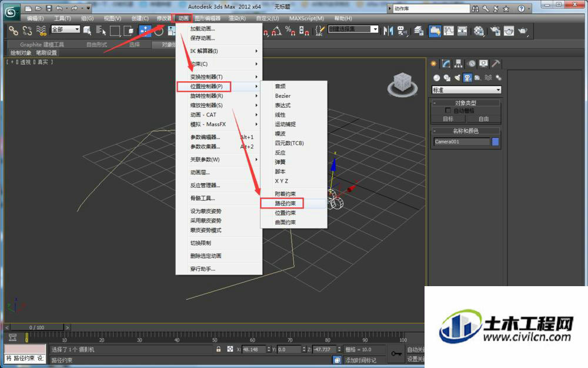Viewport: 588px width, 368px height.
Task: Click the Camera001 name field
Action: click(462, 141)
